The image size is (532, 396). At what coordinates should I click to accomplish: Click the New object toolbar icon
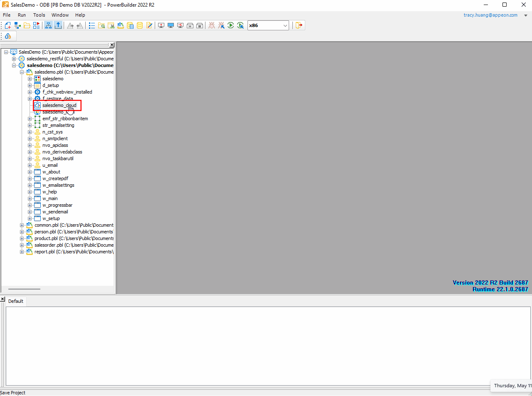click(x=8, y=25)
